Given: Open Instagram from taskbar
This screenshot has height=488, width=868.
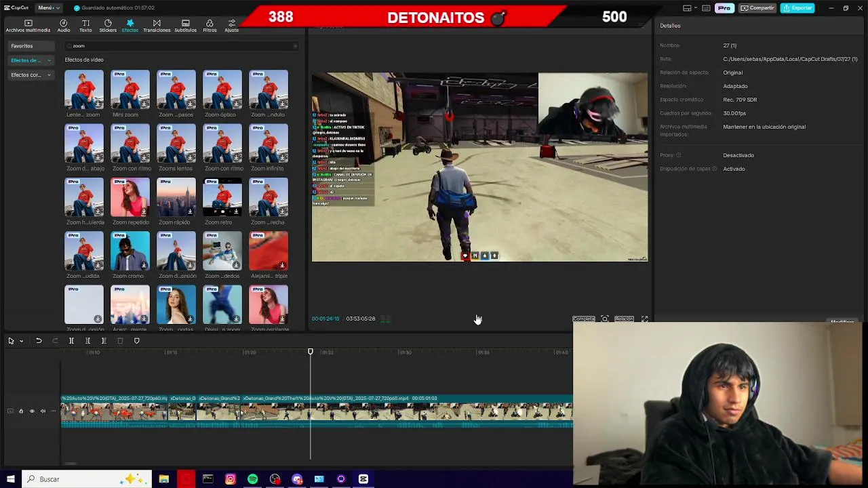Looking at the screenshot, I should click(230, 479).
